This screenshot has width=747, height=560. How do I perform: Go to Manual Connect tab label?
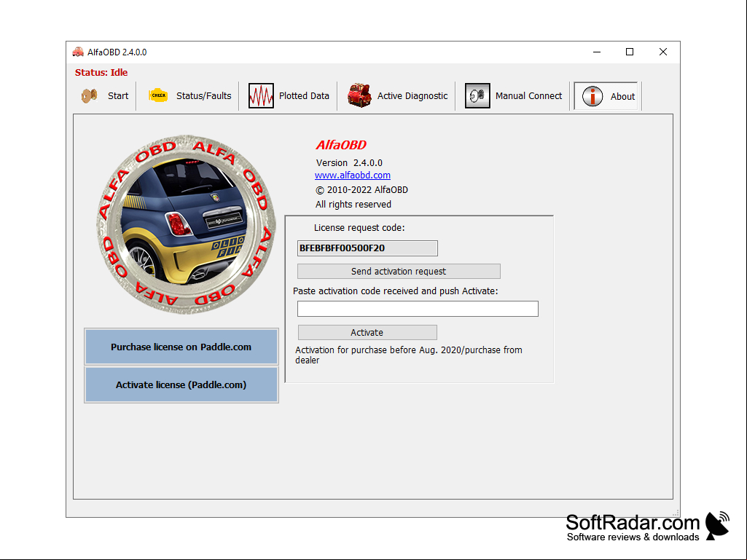click(529, 95)
